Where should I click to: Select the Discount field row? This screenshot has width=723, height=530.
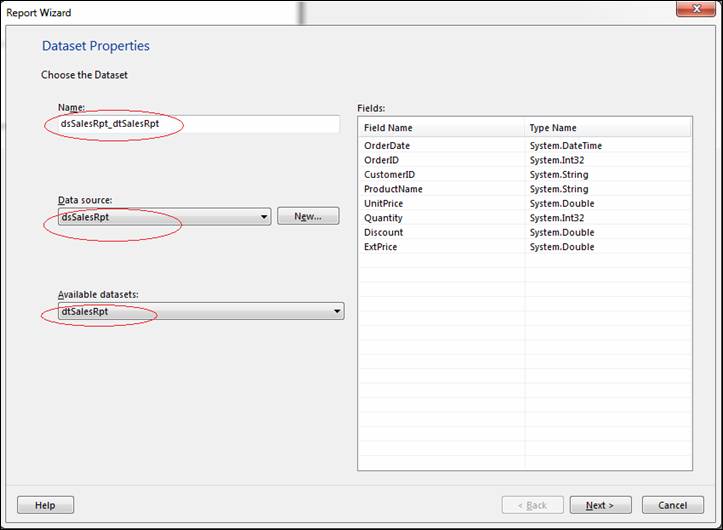(525, 232)
